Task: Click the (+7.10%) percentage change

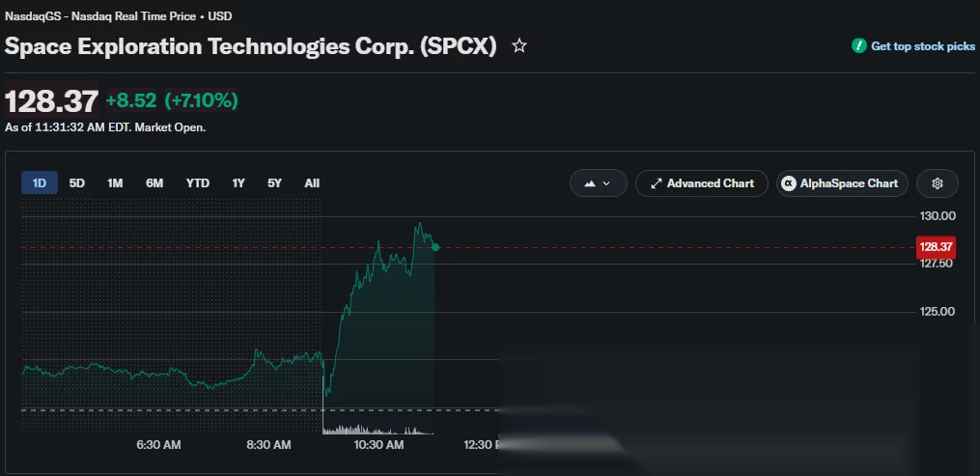Action: click(x=201, y=100)
